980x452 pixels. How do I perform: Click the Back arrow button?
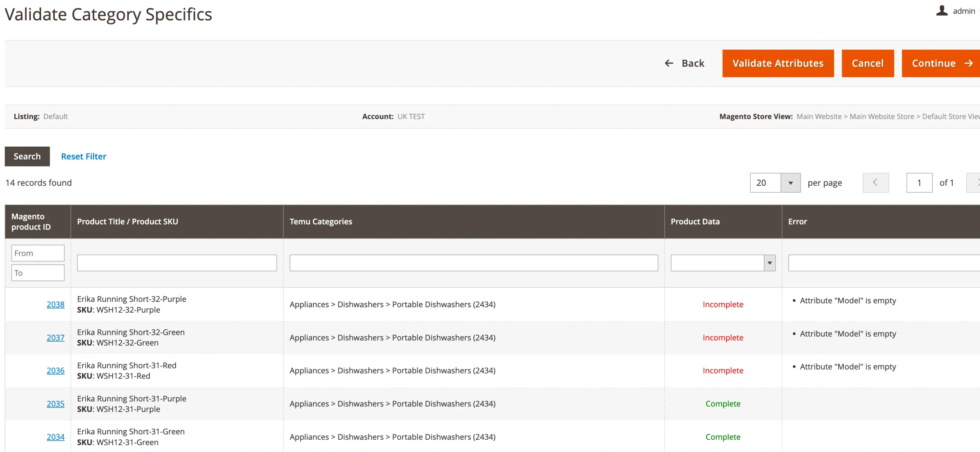click(x=684, y=63)
